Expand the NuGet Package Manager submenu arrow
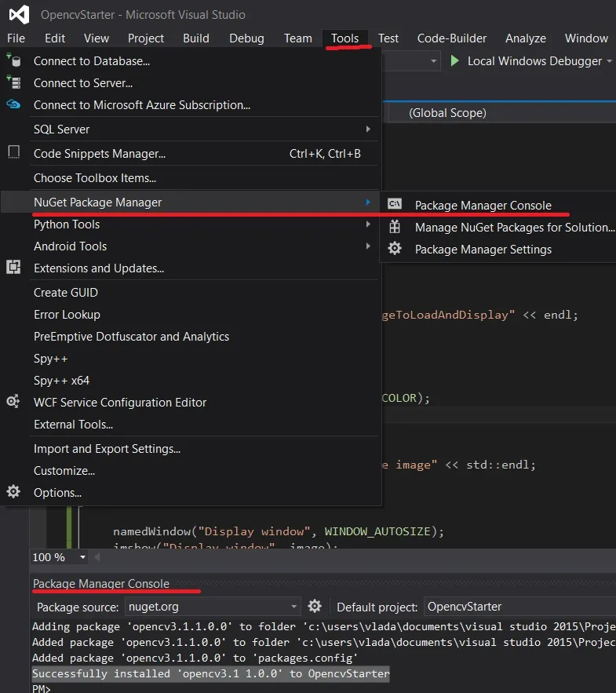The height and width of the screenshot is (693, 616). pos(368,202)
